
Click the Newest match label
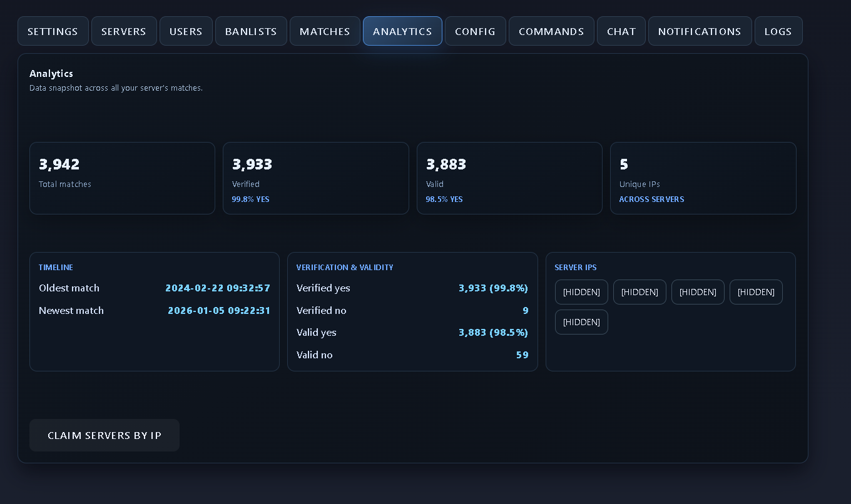click(71, 311)
